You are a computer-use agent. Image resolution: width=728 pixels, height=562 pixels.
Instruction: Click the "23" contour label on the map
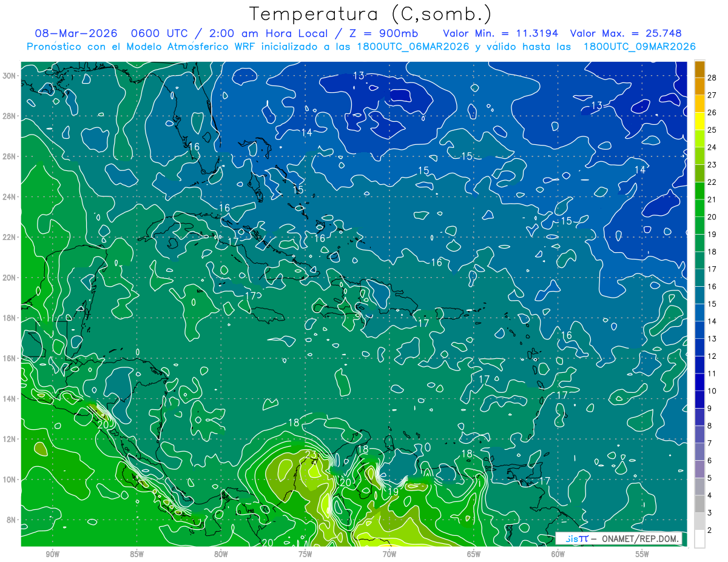point(311,455)
